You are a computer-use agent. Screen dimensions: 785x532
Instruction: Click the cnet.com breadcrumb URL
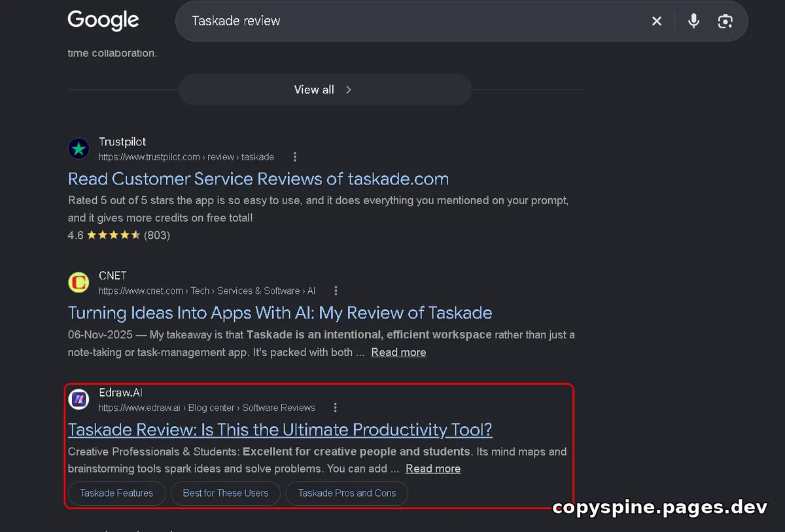click(x=207, y=291)
